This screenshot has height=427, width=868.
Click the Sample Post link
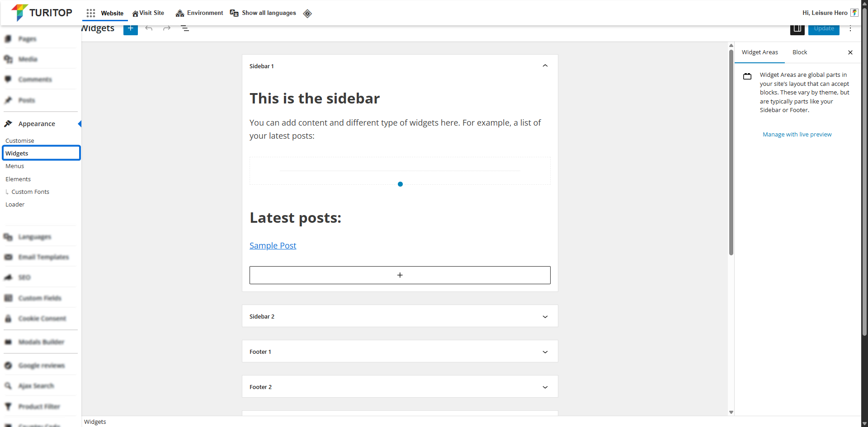(273, 246)
